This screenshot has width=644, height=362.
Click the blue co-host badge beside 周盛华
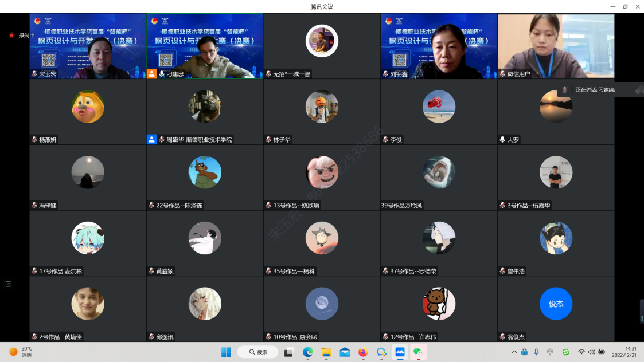tap(151, 139)
